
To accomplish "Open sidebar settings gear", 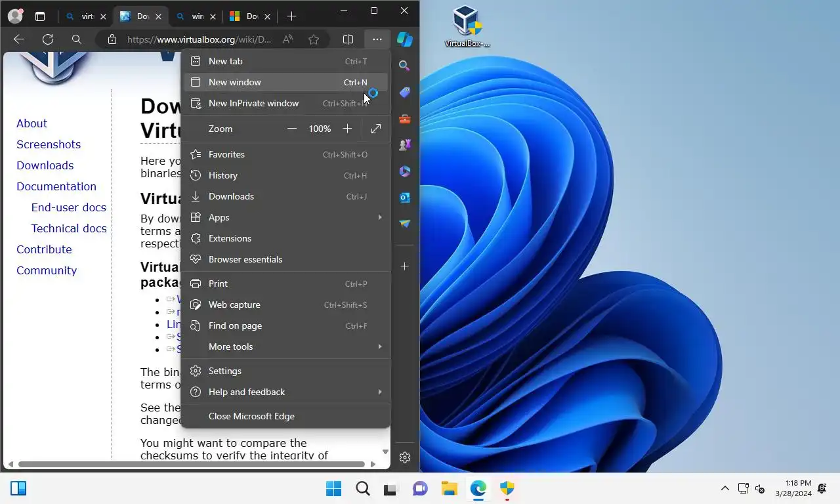I will [405, 457].
